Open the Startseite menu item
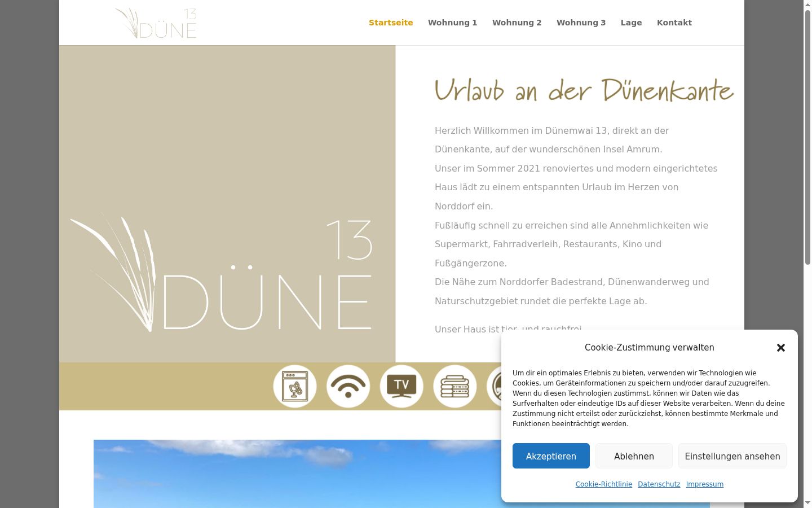Screen dimensions: 812x508 pos(391,23)
